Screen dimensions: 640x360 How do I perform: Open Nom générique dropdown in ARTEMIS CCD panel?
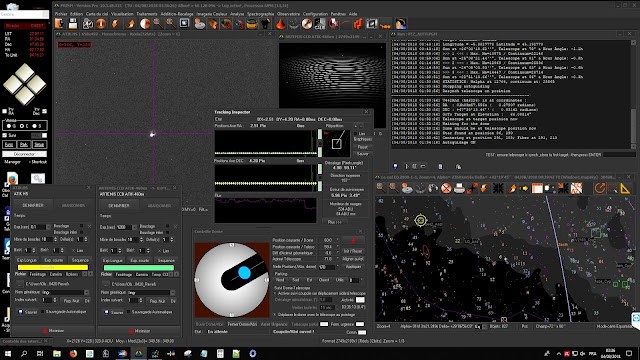click(173, 292)
